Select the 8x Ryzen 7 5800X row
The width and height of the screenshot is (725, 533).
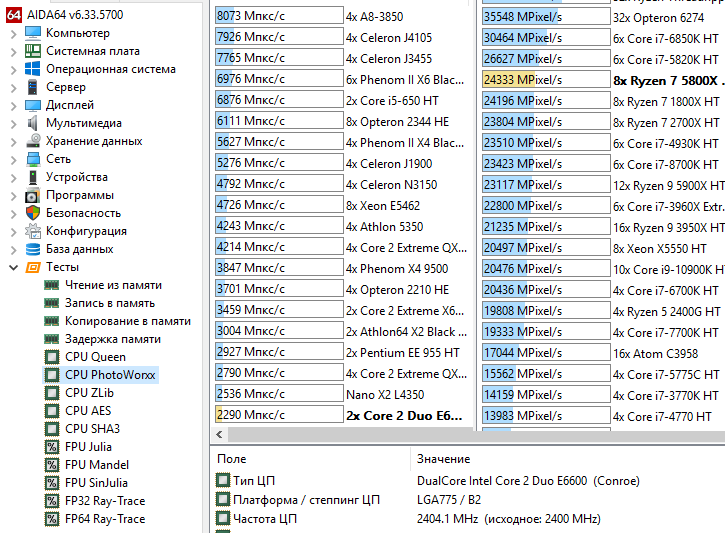click(669, 80)
